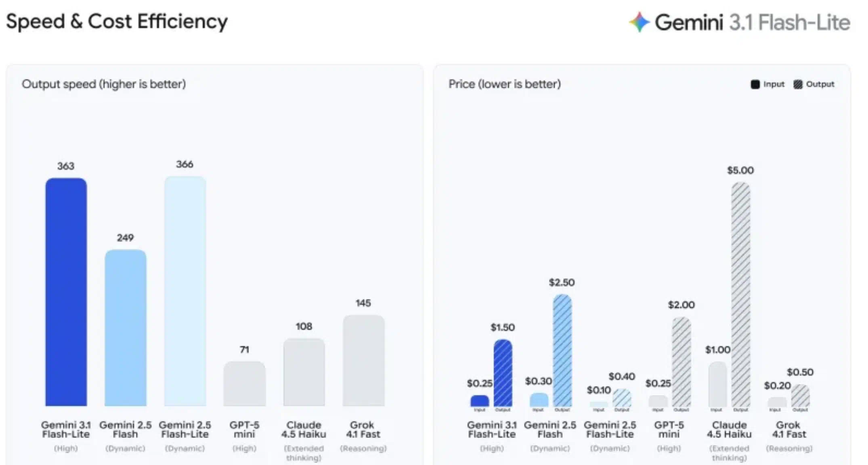The width and height of the screenshot is (868, 465).
Task: Click the Claude 4.5 Haiku speed bar labeled 108
Action: point(304,372)
